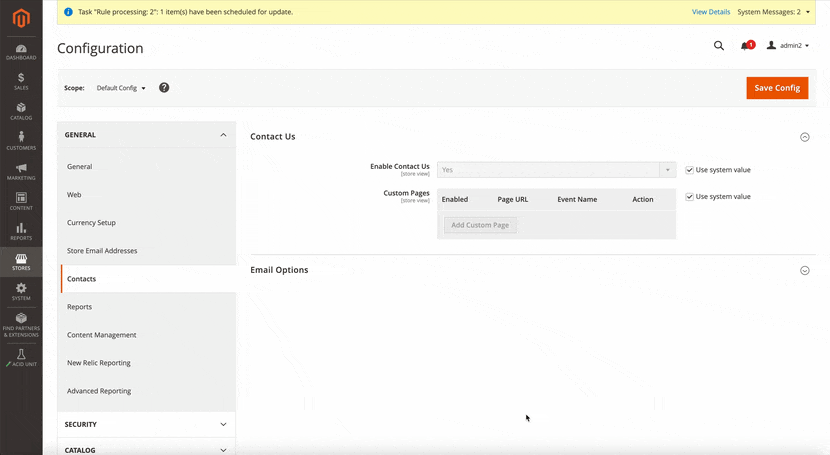Viewport: 830px width, 455px height.
Task: Go to Customers in sidebar
Action: 21,141
